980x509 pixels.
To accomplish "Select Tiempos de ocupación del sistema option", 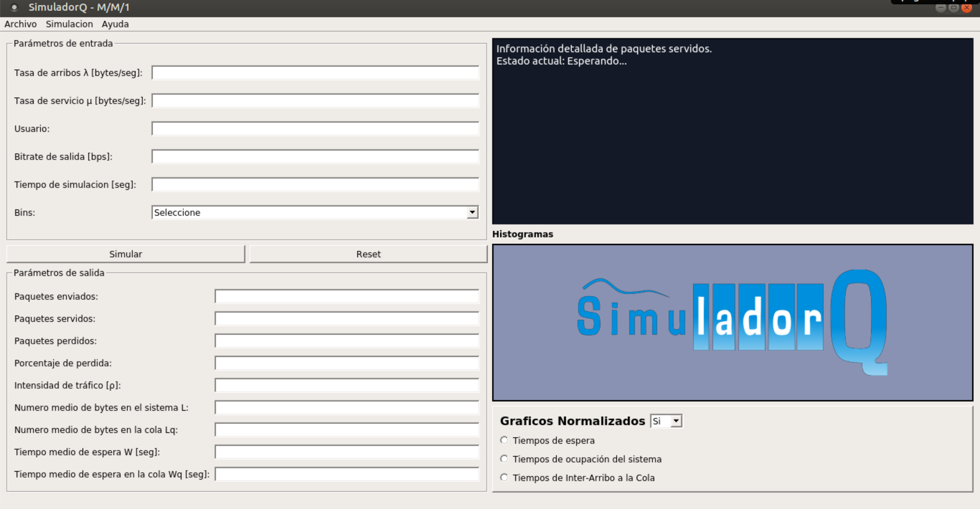I will tap(504, 459).
